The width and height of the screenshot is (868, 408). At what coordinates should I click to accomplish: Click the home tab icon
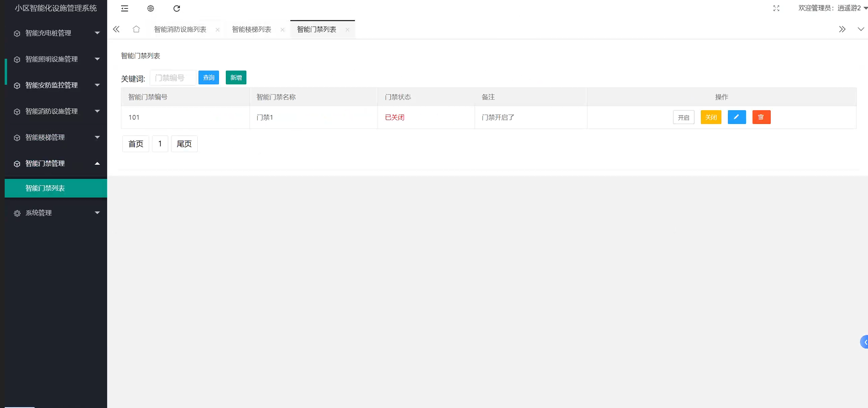136,29
